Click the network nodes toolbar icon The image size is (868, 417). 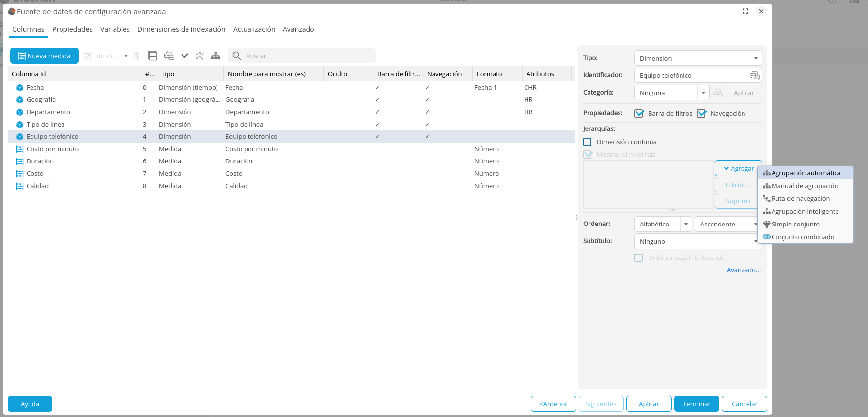(200, 56)
